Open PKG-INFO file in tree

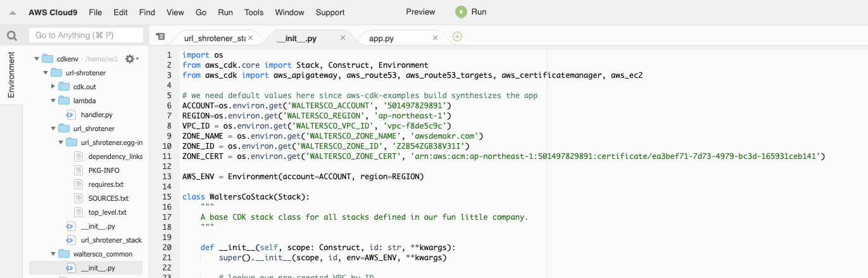(104, 170)
